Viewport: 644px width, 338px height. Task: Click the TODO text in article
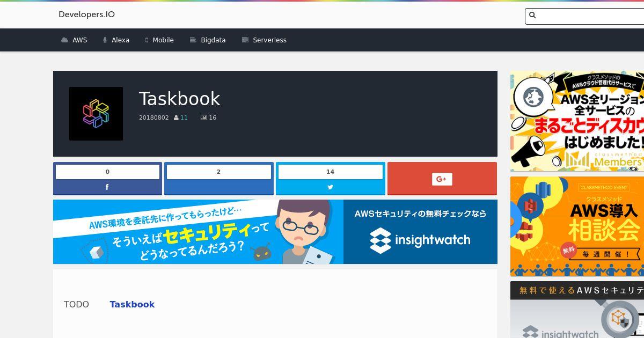[x=76, y=304]
